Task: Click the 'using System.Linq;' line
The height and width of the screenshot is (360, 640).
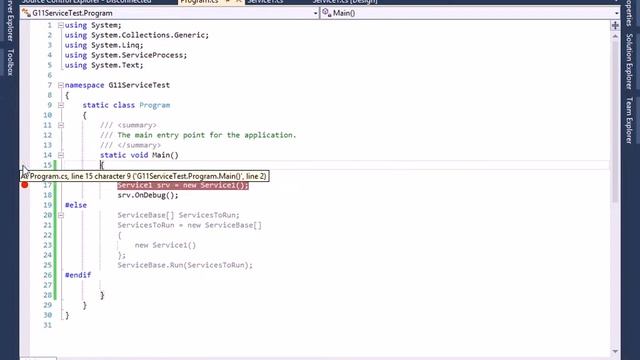Action: [104, 45]
